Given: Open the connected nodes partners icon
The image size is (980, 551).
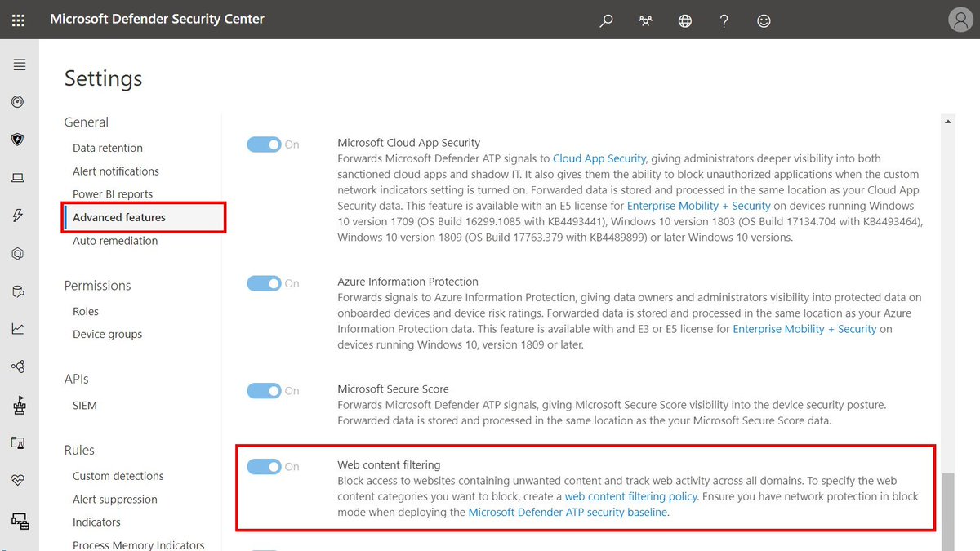Looking at the screenshot, I should point(18,367).
